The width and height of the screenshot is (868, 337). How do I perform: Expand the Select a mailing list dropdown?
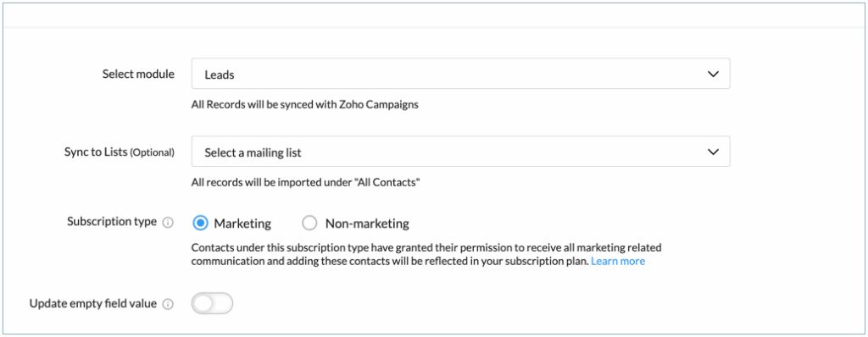[460, 152]
